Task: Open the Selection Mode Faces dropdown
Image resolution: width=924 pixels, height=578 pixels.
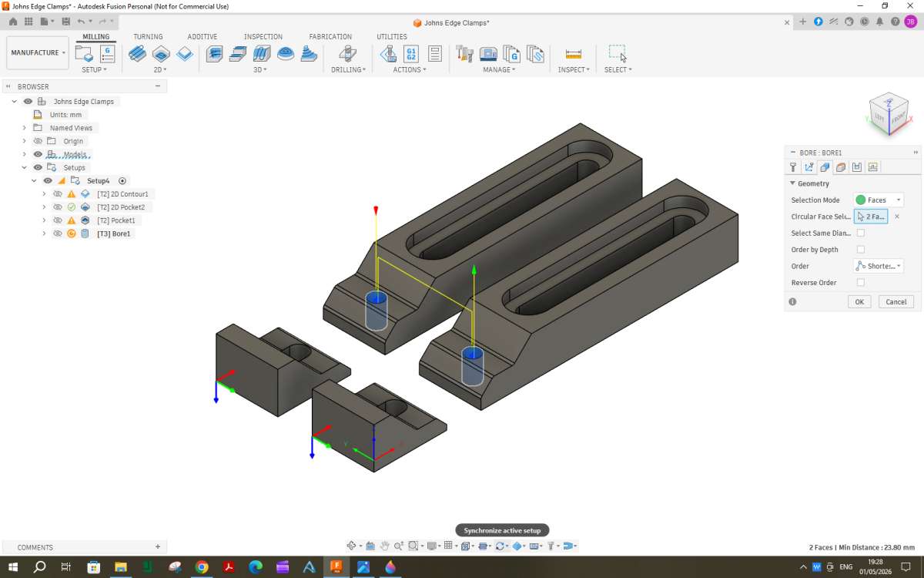Action: tap(879, 200)
